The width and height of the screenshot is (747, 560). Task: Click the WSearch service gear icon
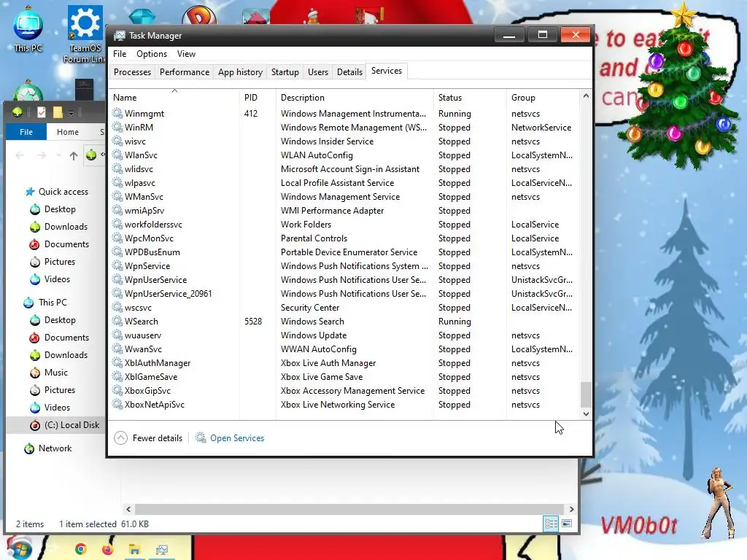(117, 322)
